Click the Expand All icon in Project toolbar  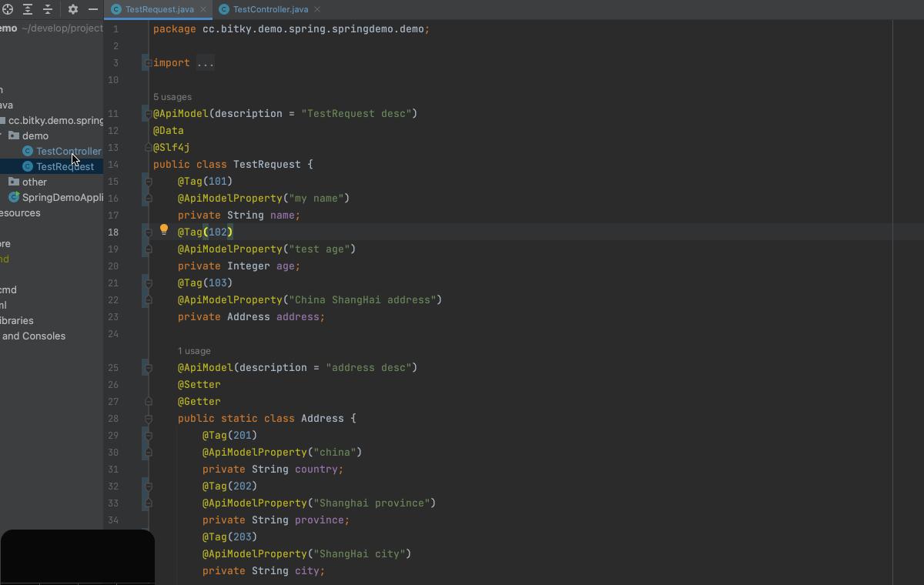point(27,10)
